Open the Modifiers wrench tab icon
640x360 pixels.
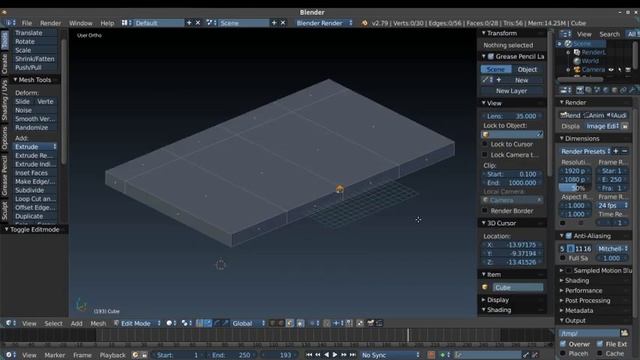632,90
